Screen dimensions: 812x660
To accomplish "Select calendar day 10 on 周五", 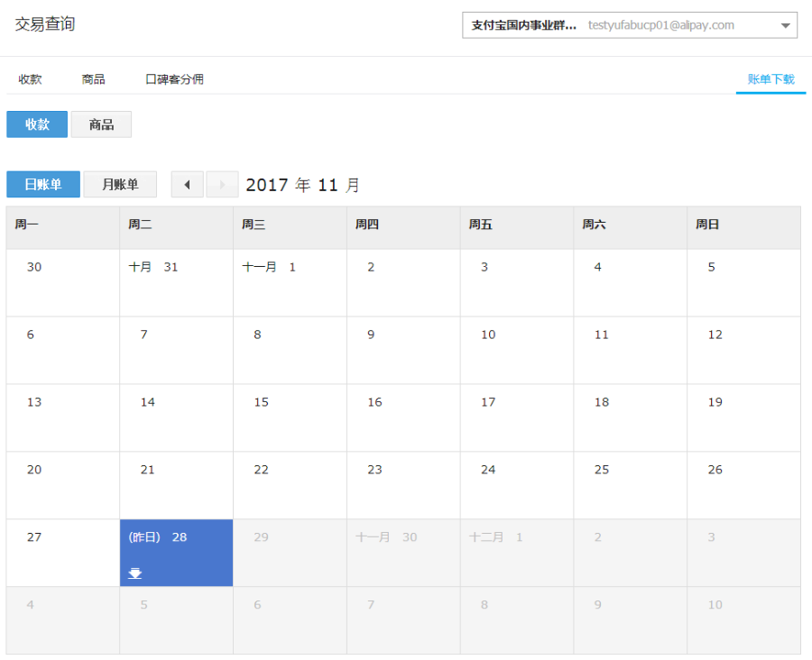I will coord(517,351).
